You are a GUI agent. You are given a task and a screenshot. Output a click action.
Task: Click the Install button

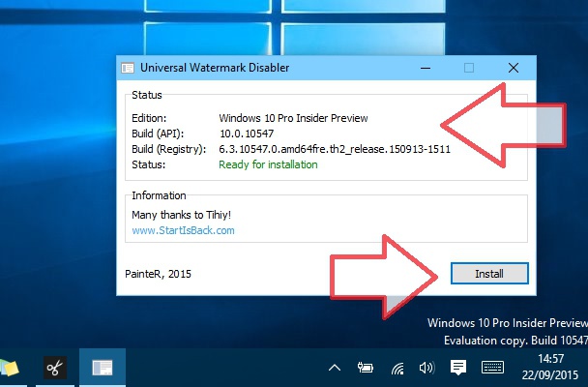coord(489,274)
